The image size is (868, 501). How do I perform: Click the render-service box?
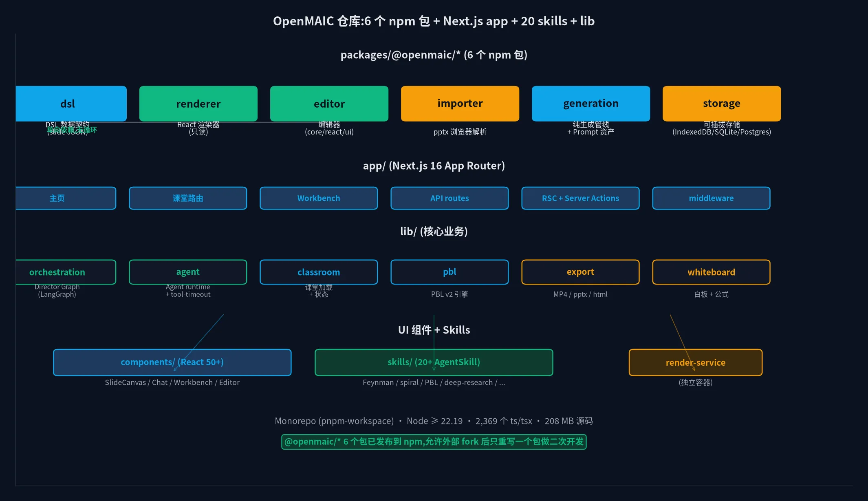[696, 362]
